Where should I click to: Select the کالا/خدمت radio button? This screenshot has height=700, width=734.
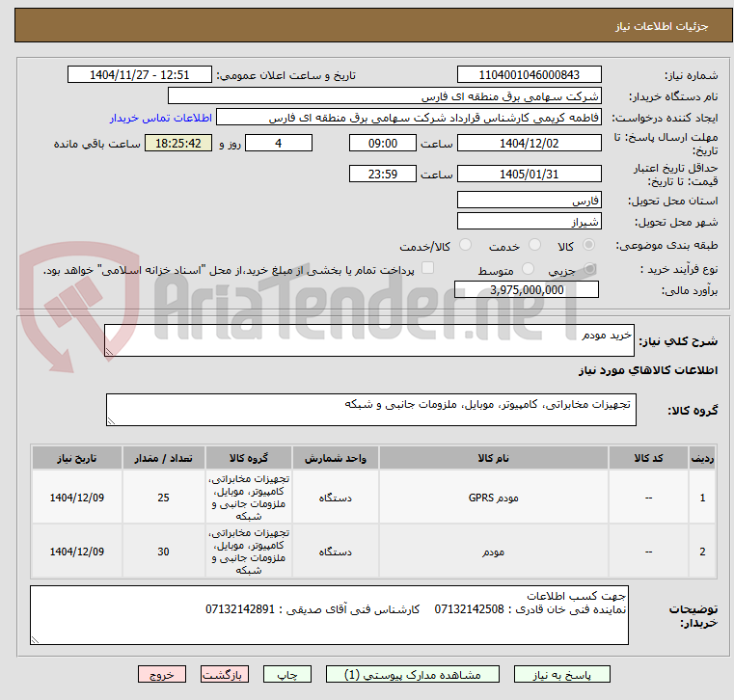[x=465, y=245]
